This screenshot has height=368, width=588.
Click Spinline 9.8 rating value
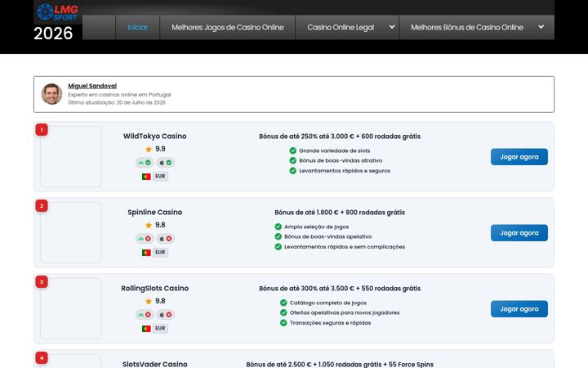[160, 225]
